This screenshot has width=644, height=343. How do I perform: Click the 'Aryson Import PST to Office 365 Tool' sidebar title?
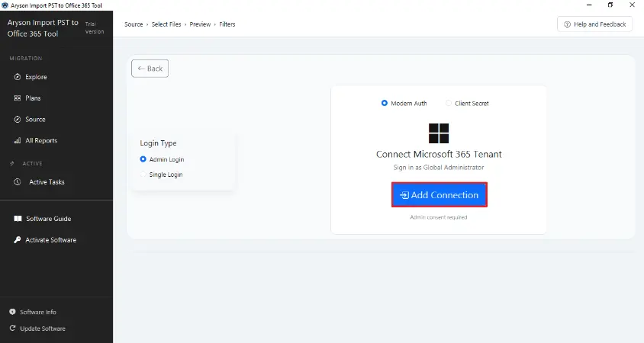pos(43,28)
